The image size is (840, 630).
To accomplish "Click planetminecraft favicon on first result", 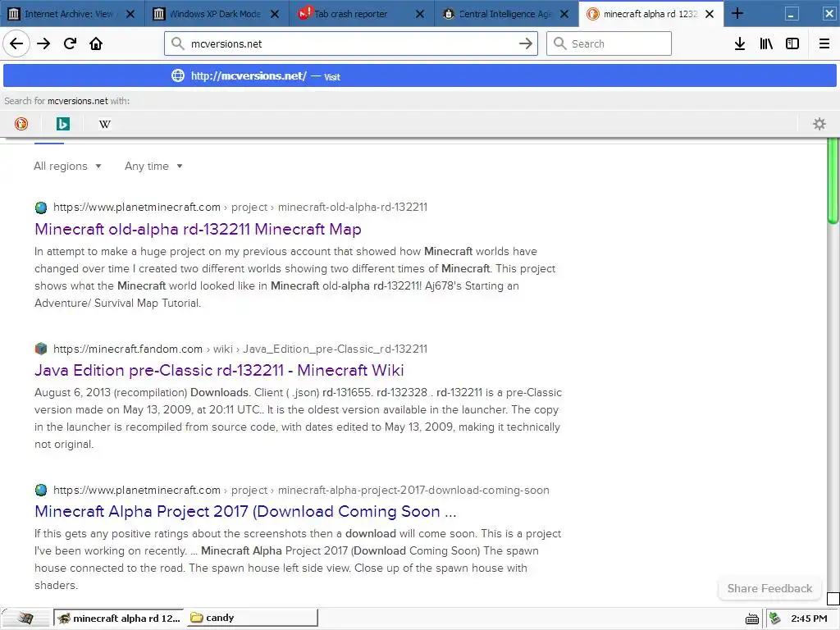I will 41,208.
